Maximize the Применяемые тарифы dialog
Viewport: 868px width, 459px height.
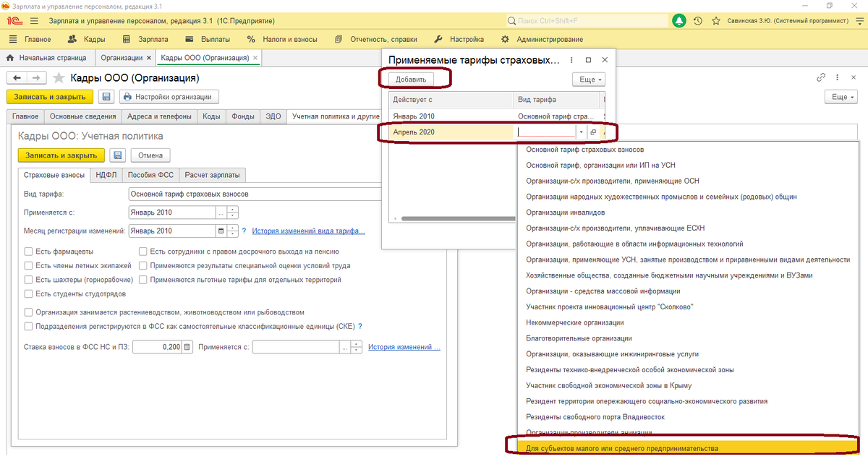[588, 61]
